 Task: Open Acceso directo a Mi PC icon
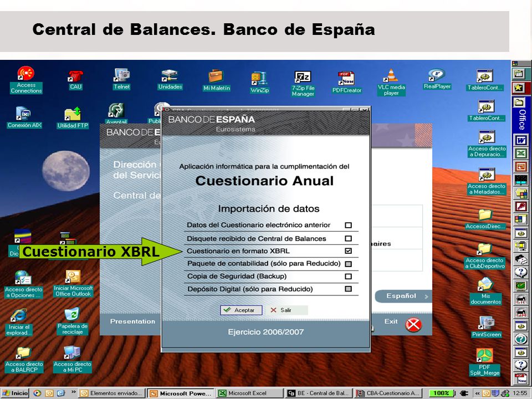(72, 360)
